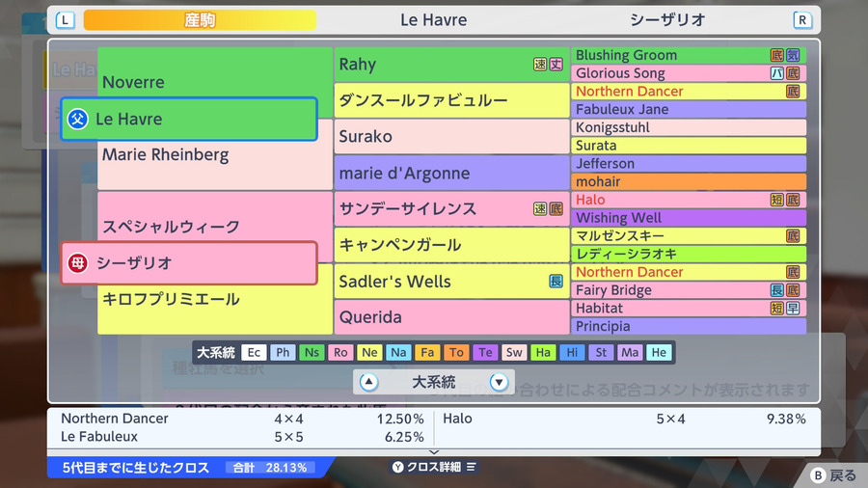The image size is (868, 488).
Task: Click the Y button icon beside クロス詳細
Action: pos(398,467)
